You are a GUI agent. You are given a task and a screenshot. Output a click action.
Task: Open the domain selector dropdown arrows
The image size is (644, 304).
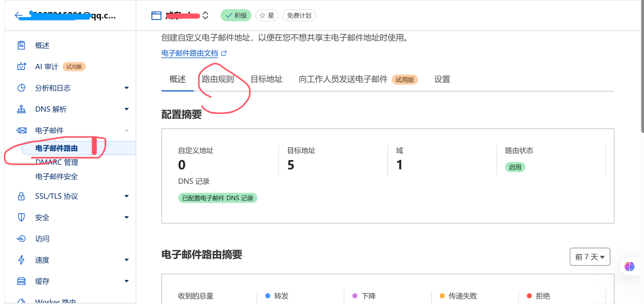[x=206, y=16]
